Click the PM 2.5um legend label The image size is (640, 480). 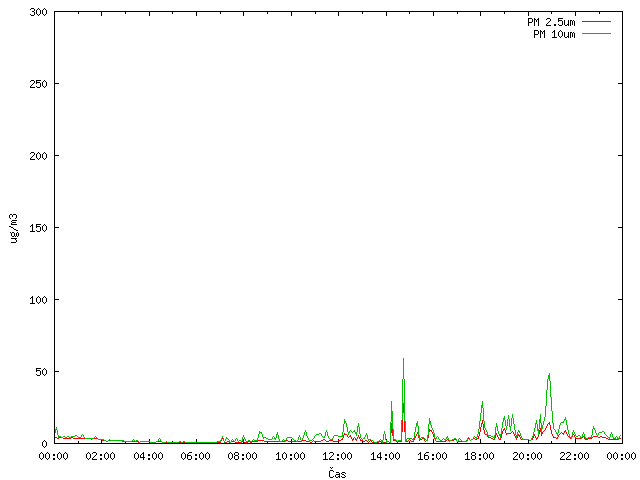tap(551, 22)
